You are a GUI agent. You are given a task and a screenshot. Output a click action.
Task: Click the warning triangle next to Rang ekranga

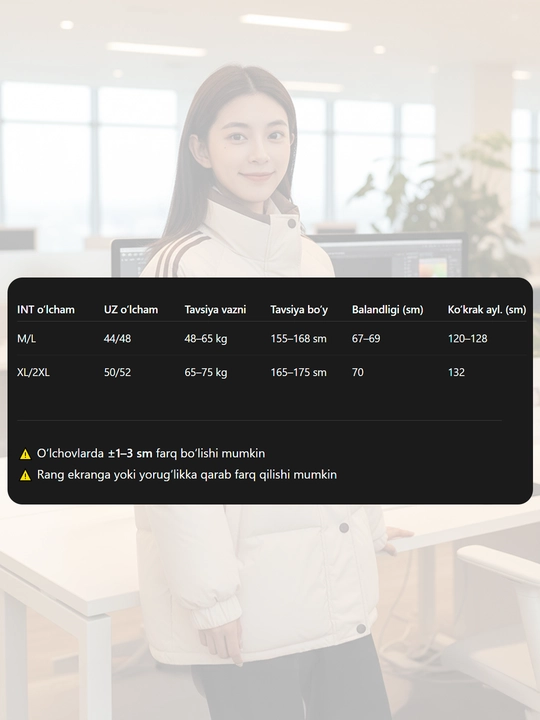(25, 475)
